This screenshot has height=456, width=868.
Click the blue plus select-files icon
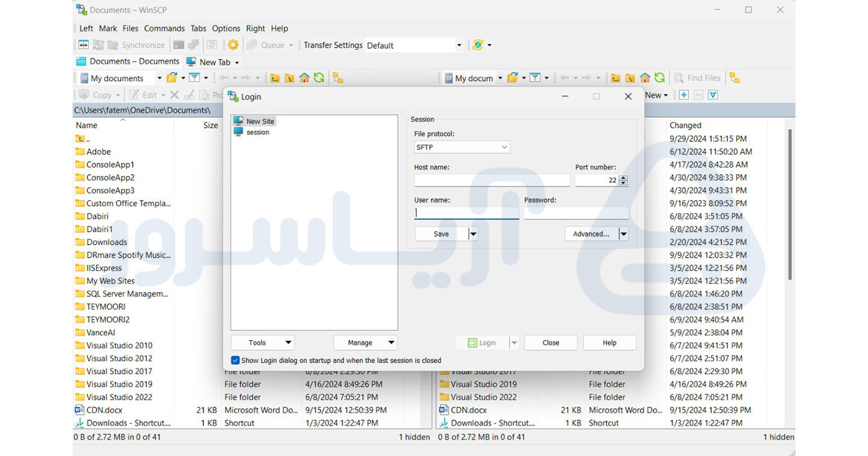[x=683, y=95]
